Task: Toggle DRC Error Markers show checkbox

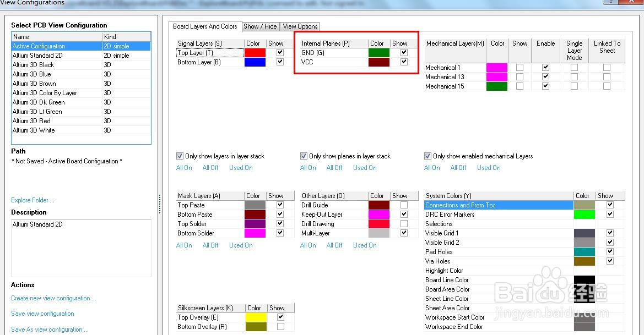Action: point(610,215)
